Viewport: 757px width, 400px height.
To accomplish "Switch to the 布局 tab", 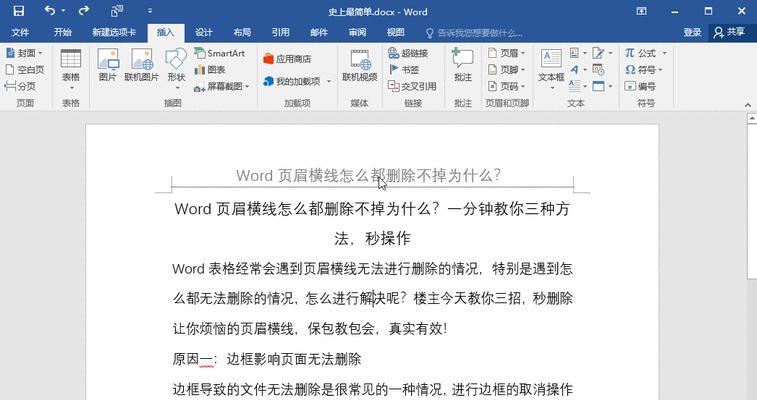I will (242, 32).
